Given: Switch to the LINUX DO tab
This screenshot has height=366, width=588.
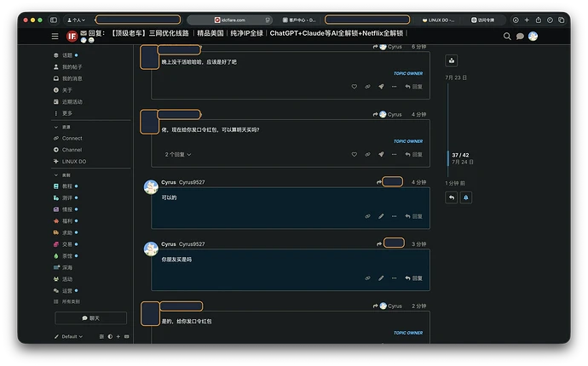Looking at the screenshot, I should pos(438,20).
